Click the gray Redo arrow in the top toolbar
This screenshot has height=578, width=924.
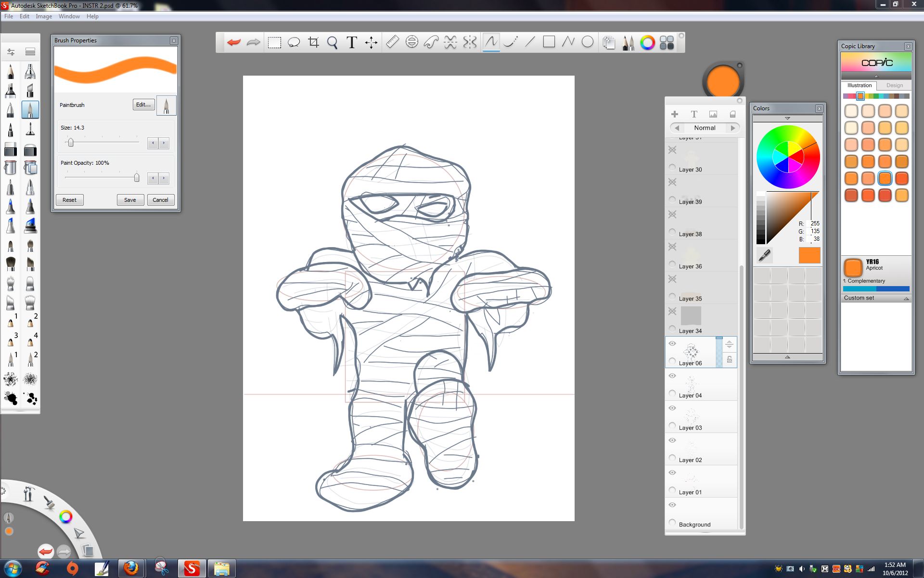(x=253, y=42)
